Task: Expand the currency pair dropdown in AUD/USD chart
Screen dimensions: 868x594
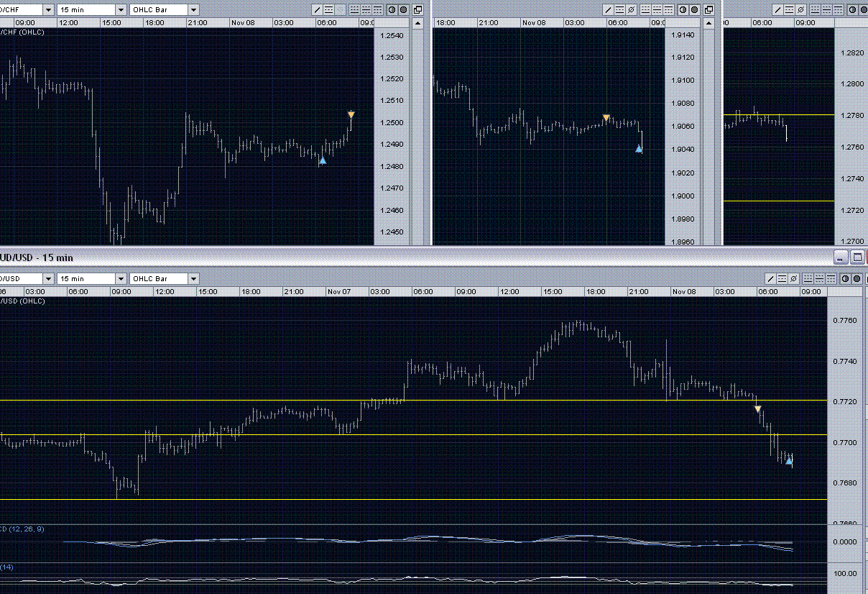Action: [48, 278]
